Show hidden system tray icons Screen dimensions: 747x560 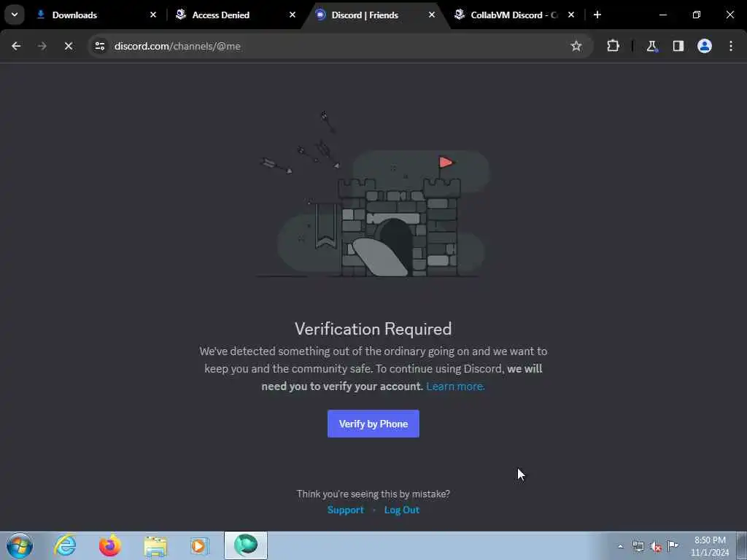click(620, 546)
